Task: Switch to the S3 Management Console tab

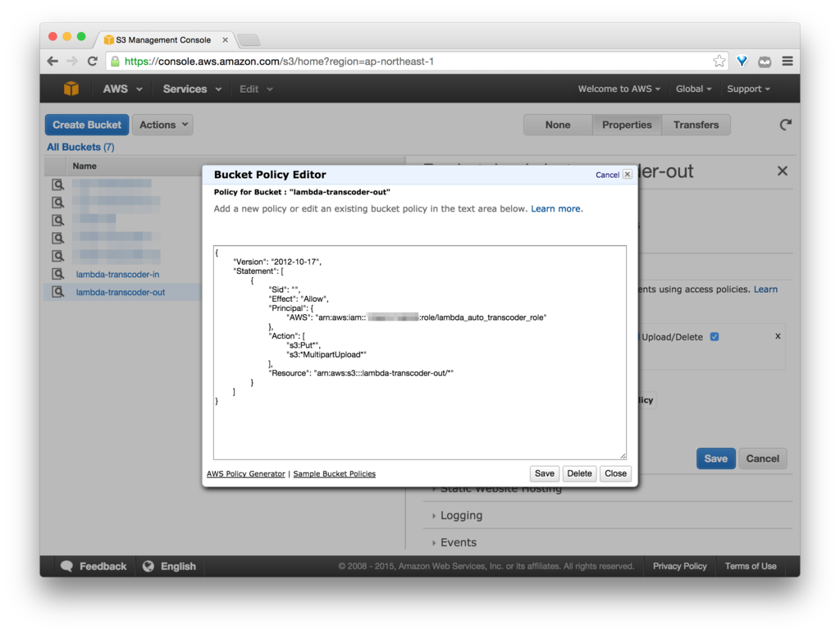Action: (x=163, y=39)
